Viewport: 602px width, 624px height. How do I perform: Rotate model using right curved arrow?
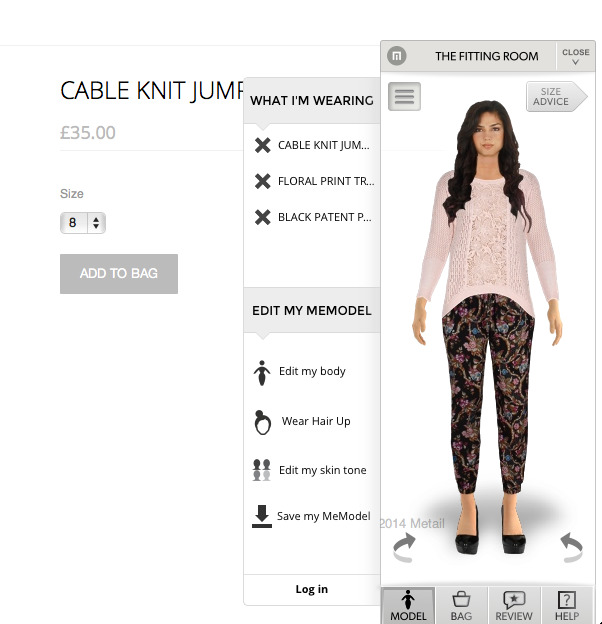572,548
